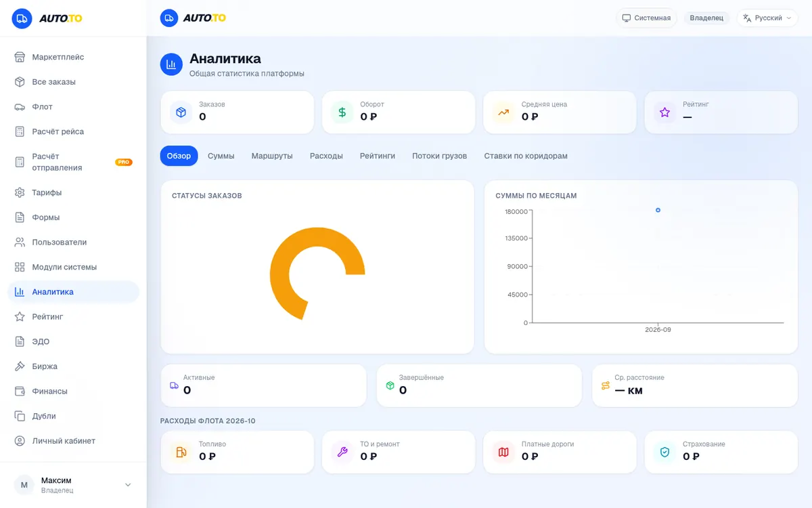
Task: Click the Страхование shield icon
Action: pos(664,452)
